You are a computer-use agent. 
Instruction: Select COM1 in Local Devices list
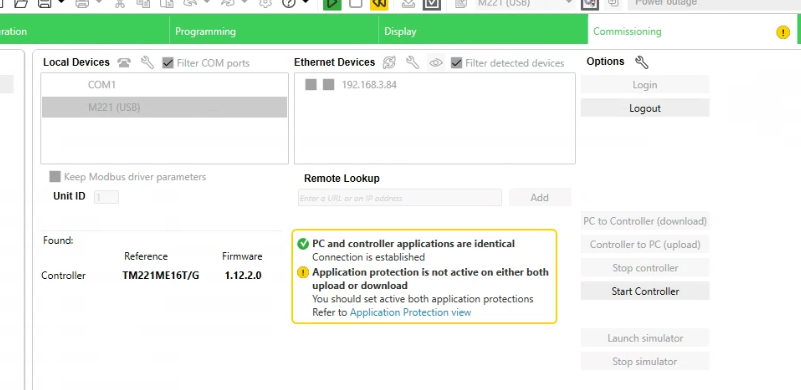pos(164,85)
